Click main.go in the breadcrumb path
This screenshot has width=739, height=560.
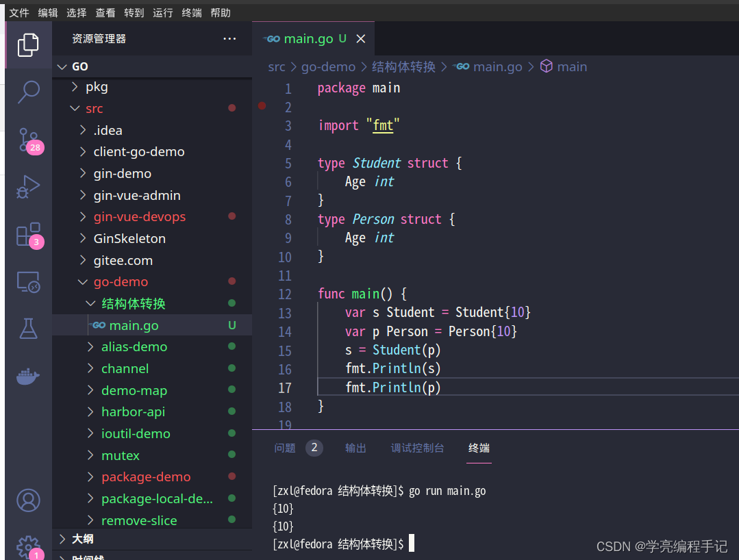point(498,67)
